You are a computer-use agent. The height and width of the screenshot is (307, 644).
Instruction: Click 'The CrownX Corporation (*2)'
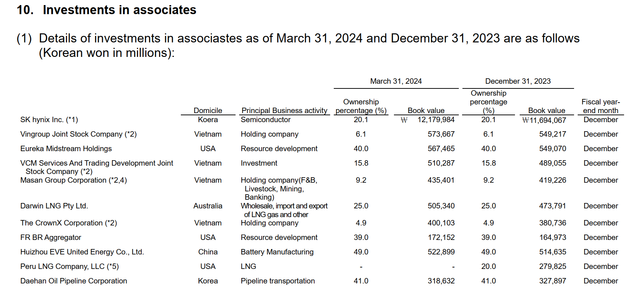click(x=68, y=223)
